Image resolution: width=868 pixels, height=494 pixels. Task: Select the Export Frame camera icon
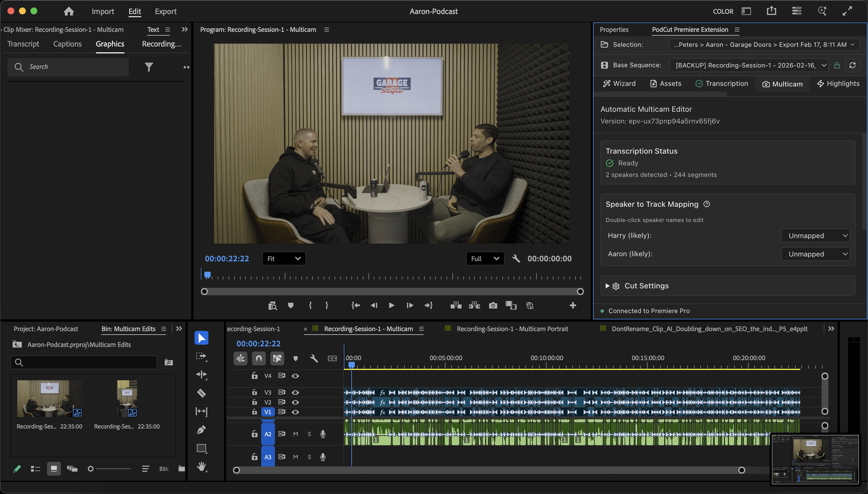493,305
